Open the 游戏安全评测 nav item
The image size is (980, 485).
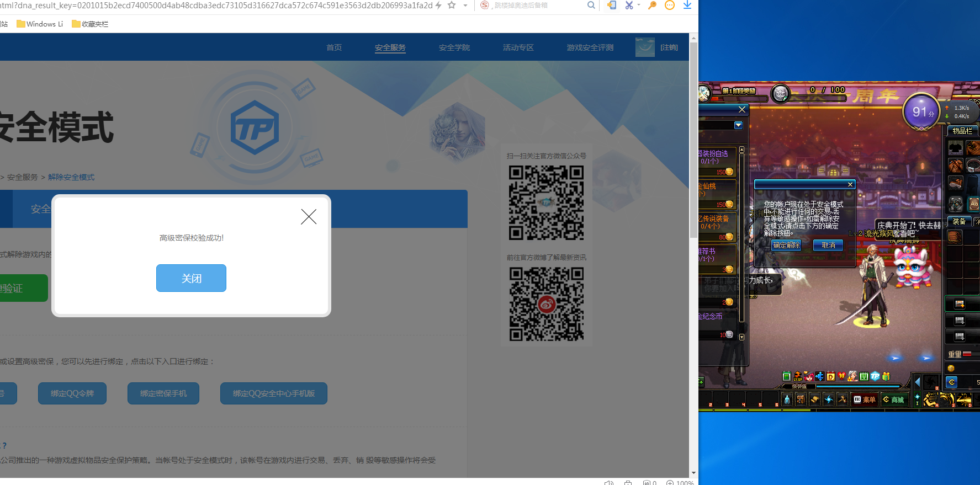click(590, 47)
